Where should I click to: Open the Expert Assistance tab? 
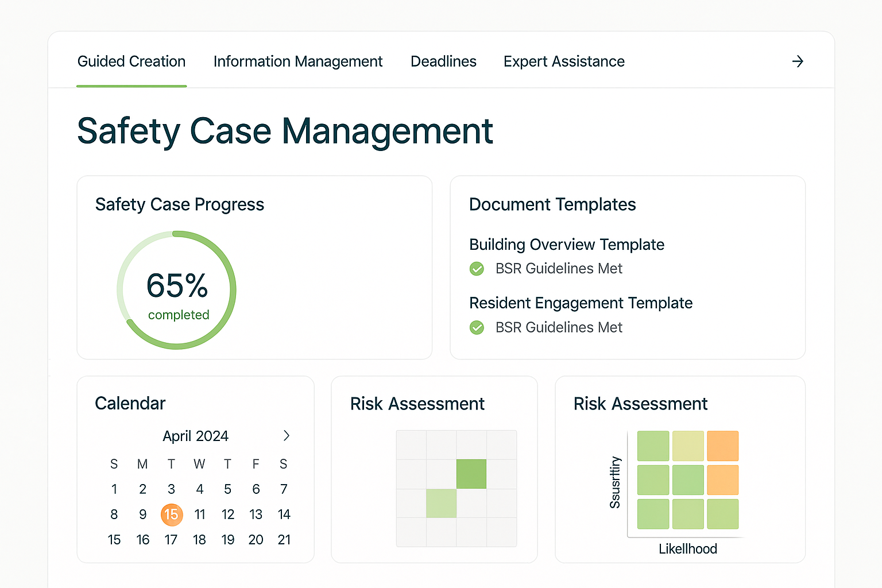564,61
